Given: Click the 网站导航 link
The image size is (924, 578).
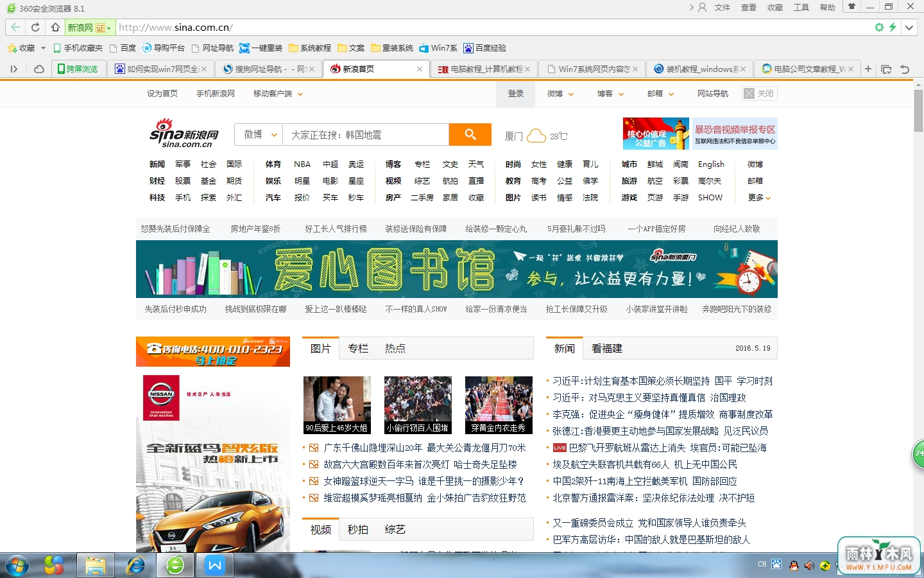Looking at the screenshot, I should (x=713, y=94).
